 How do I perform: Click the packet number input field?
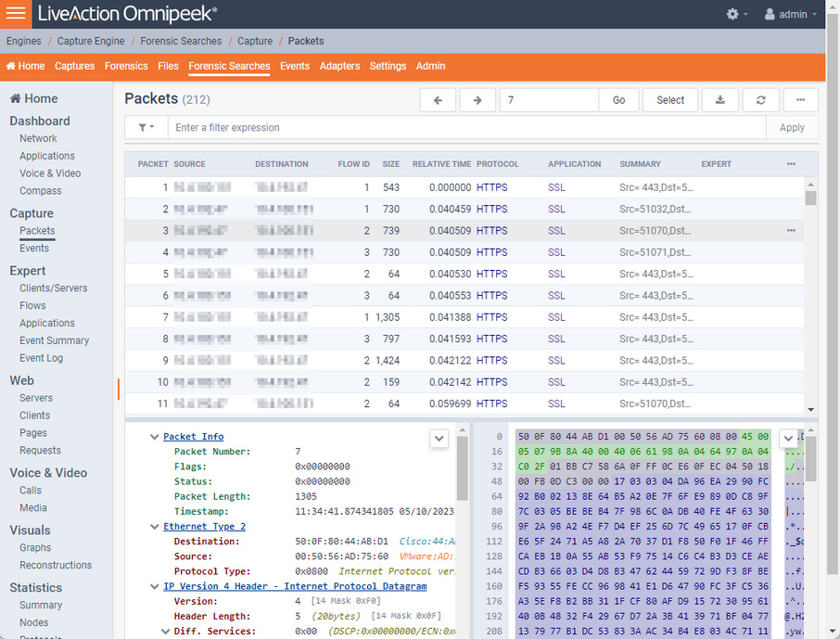(547, 99)
